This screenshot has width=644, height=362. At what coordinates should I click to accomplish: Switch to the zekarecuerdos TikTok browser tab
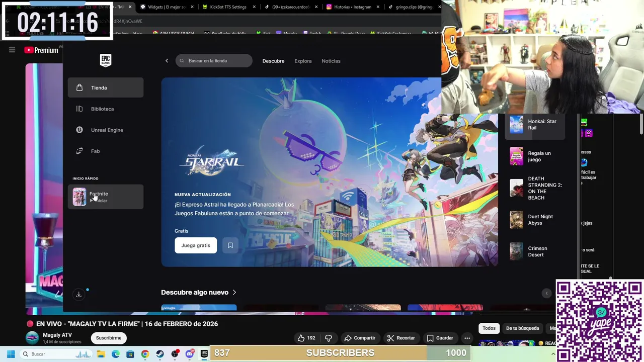click(x=291, y=7)
